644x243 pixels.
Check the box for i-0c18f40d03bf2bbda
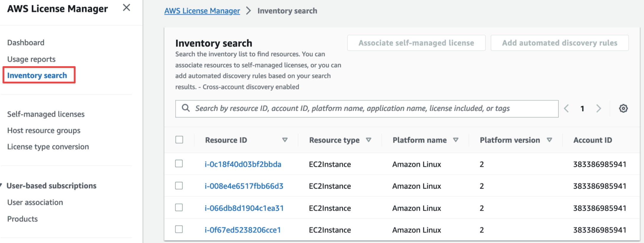coord(179,164)
